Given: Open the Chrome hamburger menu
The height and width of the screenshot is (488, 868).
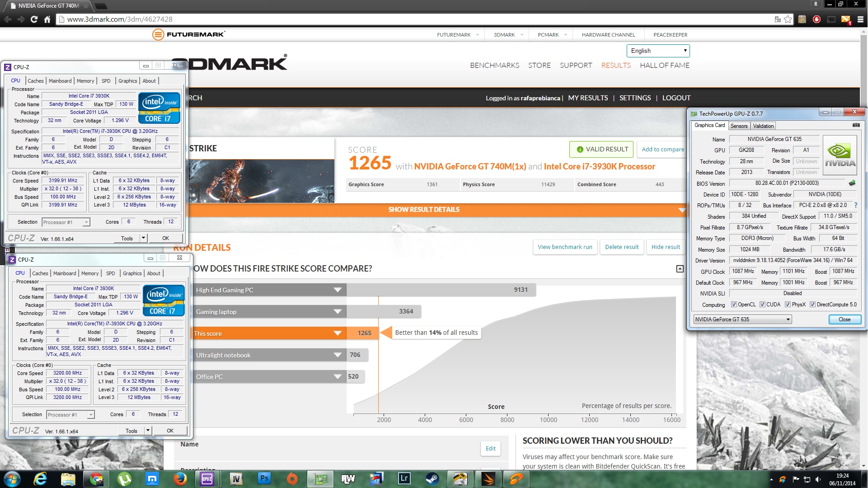Looking at the screenshot, I should (x=860, y=19).
